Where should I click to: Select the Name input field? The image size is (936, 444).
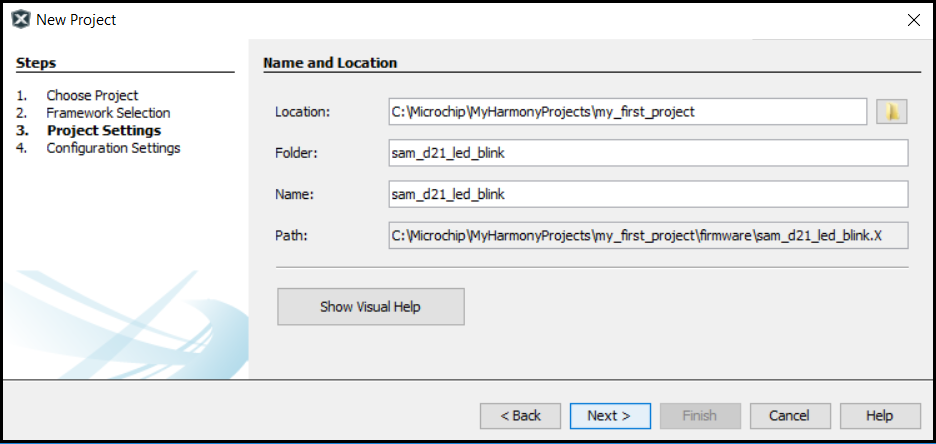tap(647, 194)
